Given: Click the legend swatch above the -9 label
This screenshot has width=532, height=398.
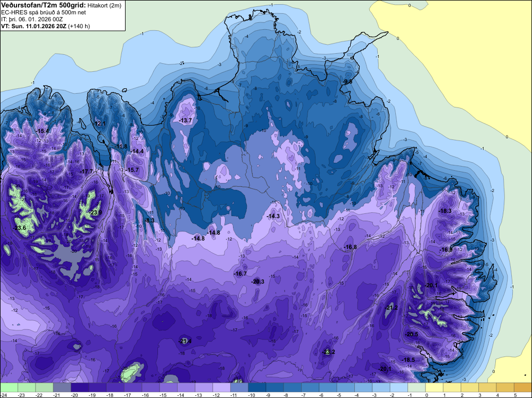Looking at the screenshot, I should pos(275,387).
